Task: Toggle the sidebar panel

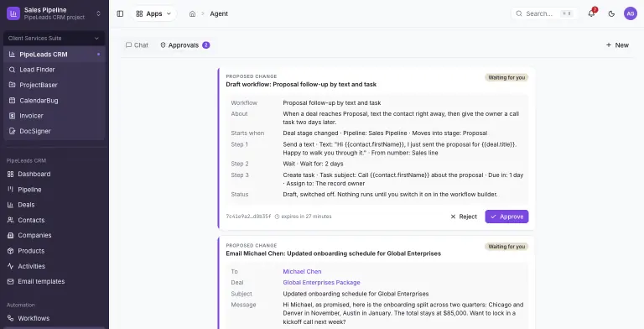Action: coord(120,13)
